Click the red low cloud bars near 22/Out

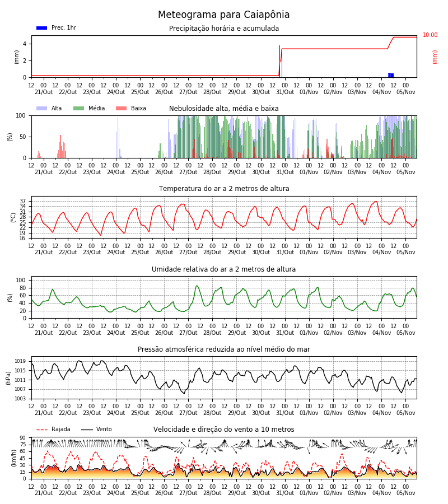coord(62,147)
